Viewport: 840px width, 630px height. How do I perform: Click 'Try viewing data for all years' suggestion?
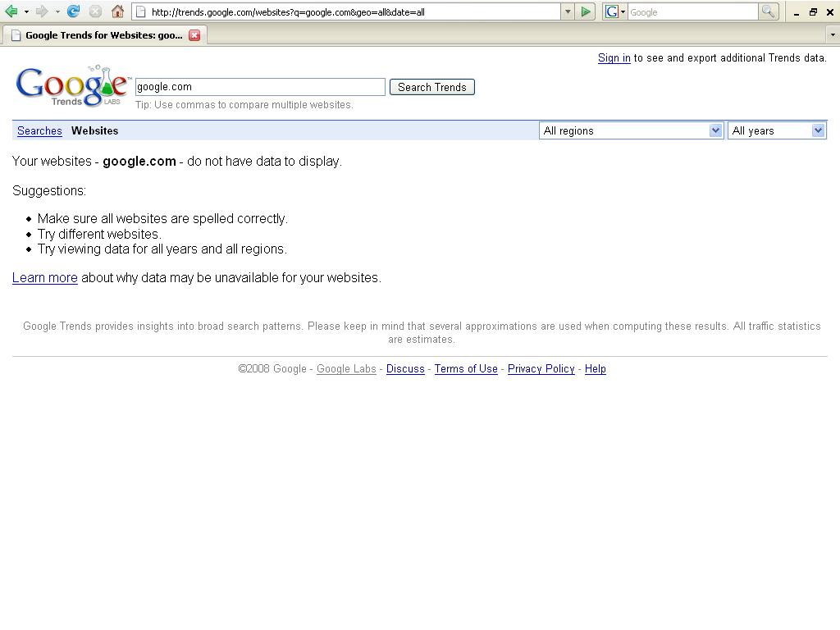point(162,249)
